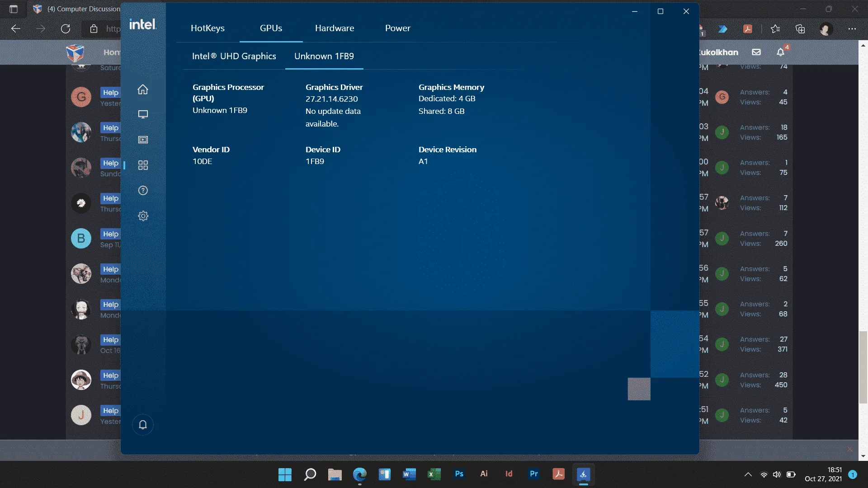Launch Word from the taskbar
Screen dimensions: 868x488
[x=409, y=474]
